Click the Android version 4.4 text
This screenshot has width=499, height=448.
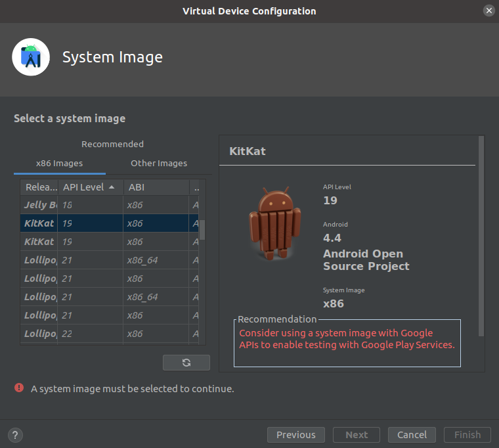tap(332, 238)
